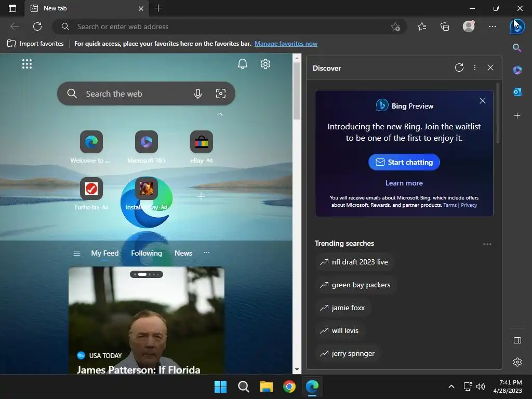Click the browser refresh button
Viewport: 532px width, 399px height.
point(37,26)
